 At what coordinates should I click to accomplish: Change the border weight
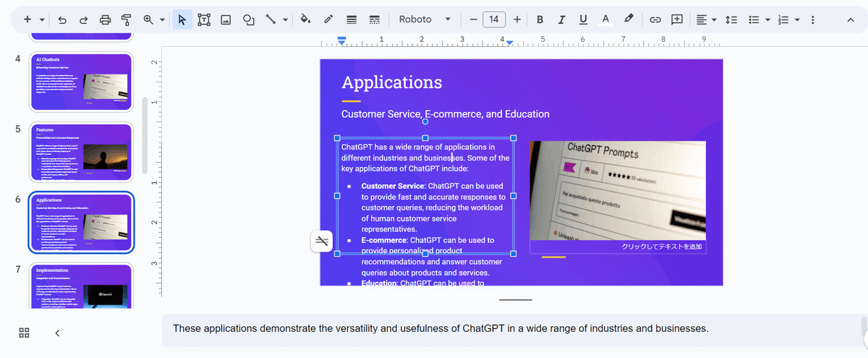352,20
